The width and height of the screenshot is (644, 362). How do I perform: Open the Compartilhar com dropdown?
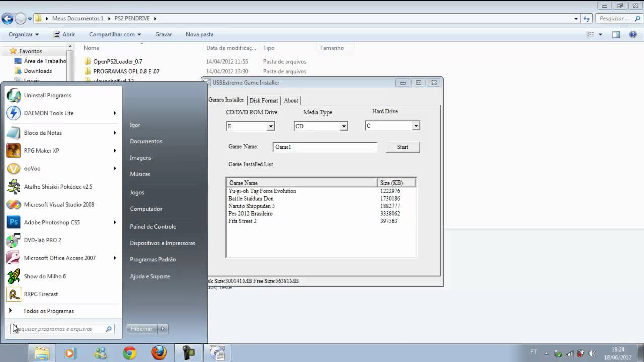click(x=115, y=34)
